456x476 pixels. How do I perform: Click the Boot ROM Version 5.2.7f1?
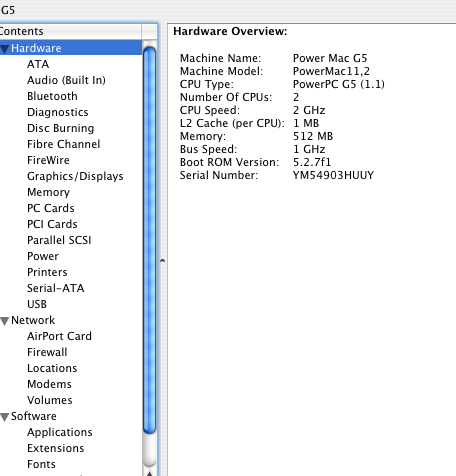tap(312, 162)
